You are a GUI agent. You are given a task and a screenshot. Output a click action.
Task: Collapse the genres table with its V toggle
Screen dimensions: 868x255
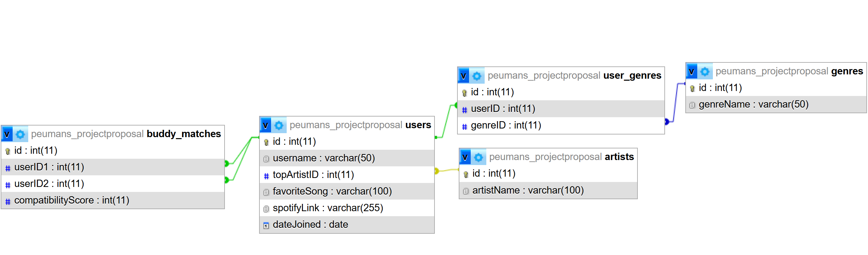coord(692,71)
